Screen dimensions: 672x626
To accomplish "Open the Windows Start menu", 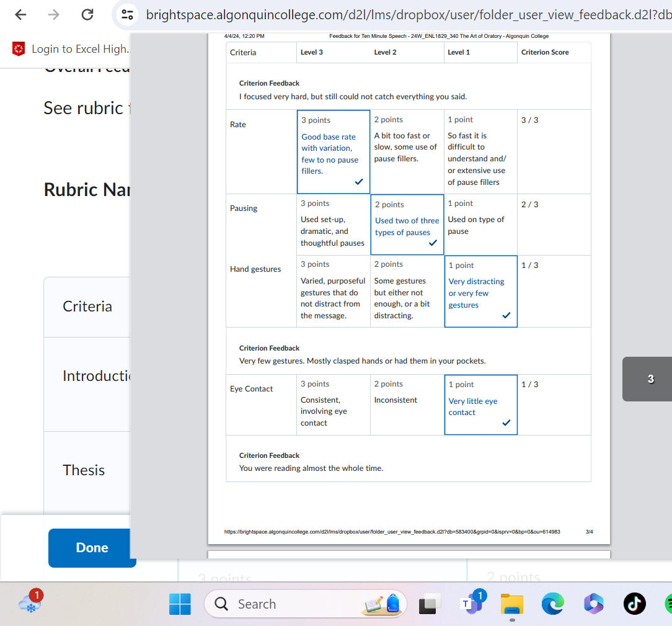I will click(x=180, y=604).
